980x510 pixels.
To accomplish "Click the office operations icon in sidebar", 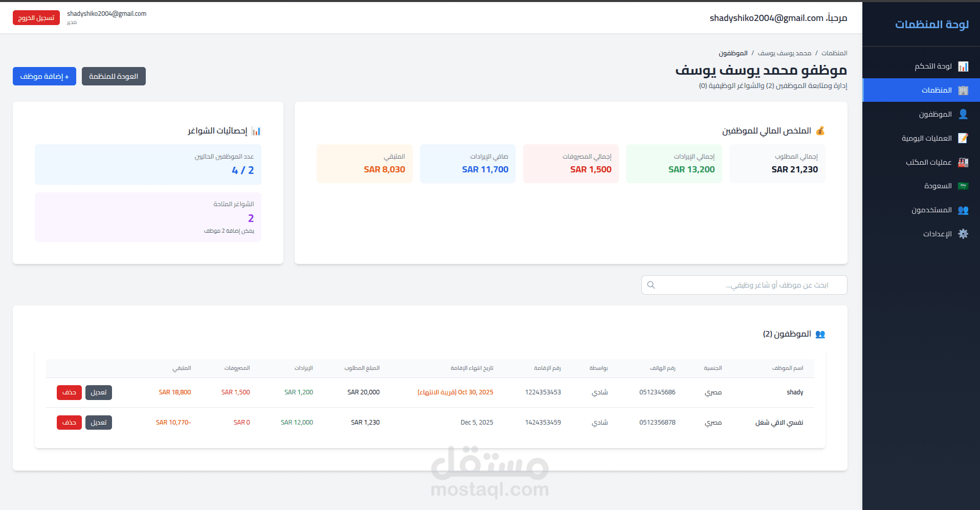I will click(x=963, y=162).
